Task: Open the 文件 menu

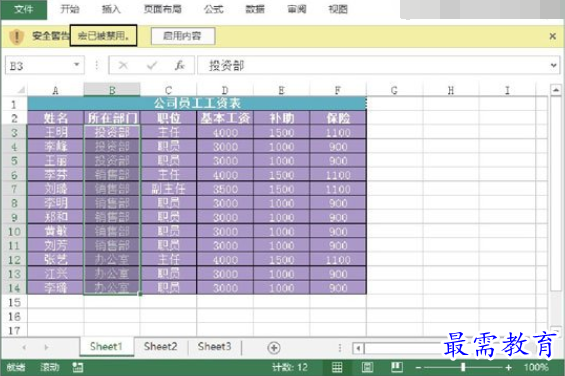Action: tap(24, 9)
